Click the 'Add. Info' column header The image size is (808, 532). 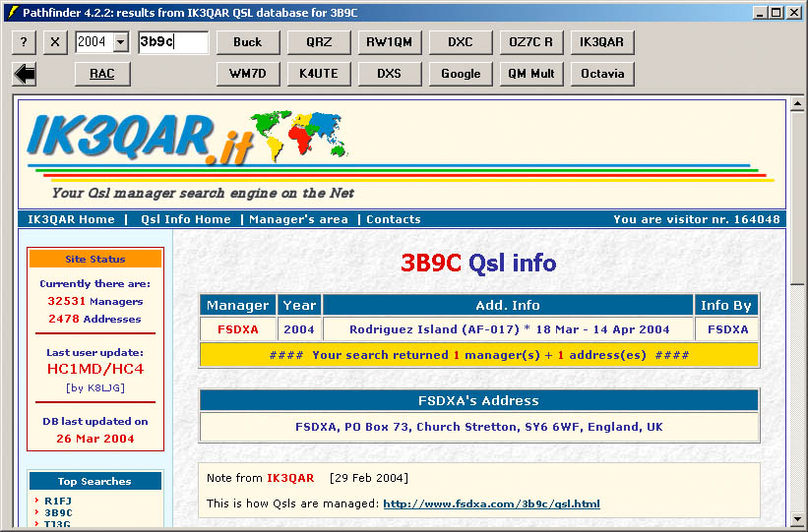(508, 306)
